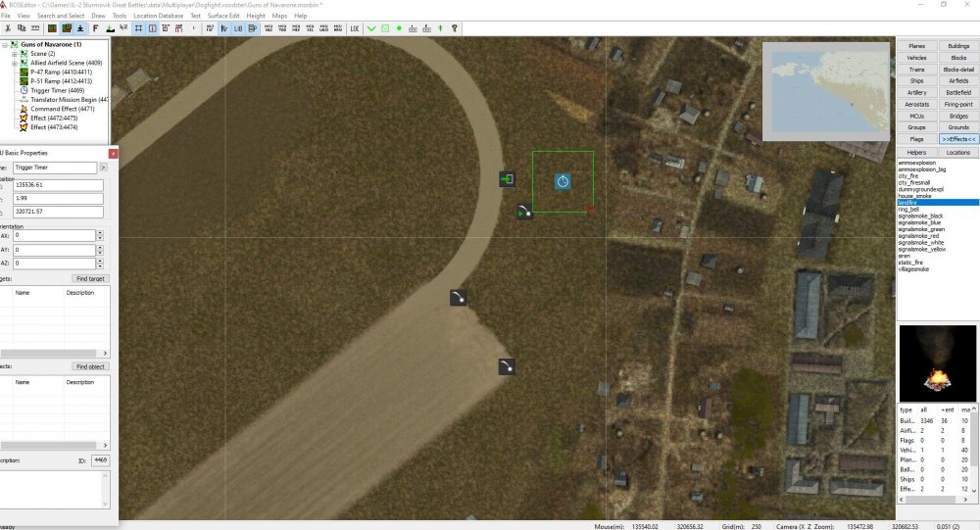Collapse the Guns of Navarone root node

pyautogui.click(x=4, y=45)
